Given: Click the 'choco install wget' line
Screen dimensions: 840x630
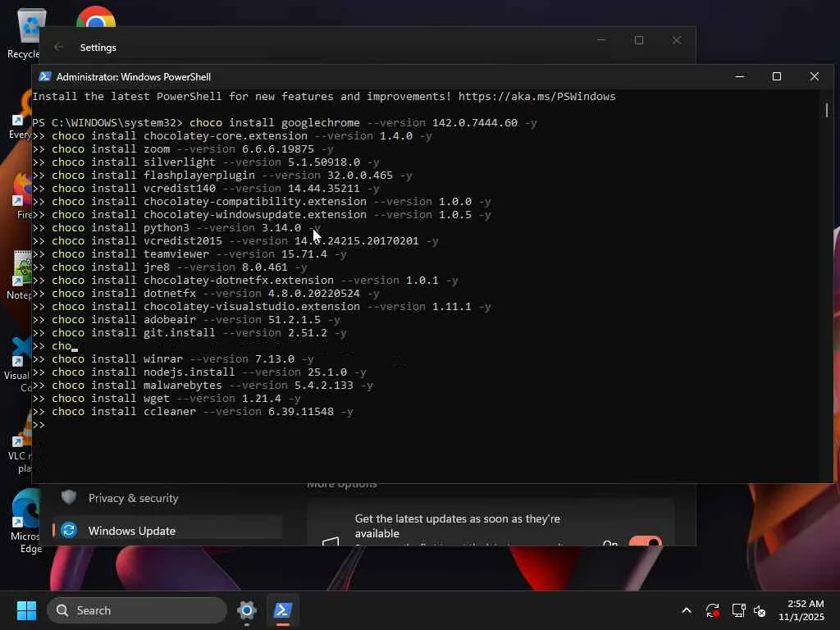Looking at the screenshot, I should coord(176,398).
